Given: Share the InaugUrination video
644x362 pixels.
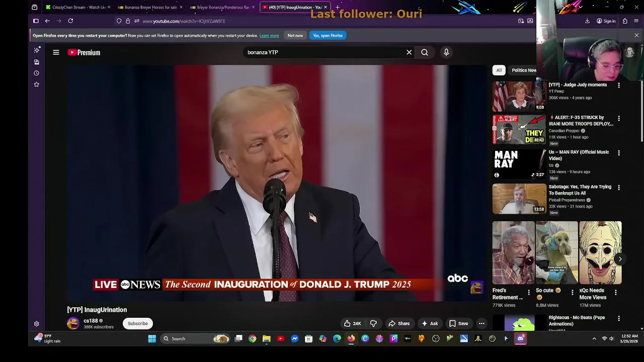Looking at the screenshot, I should 399,324.
